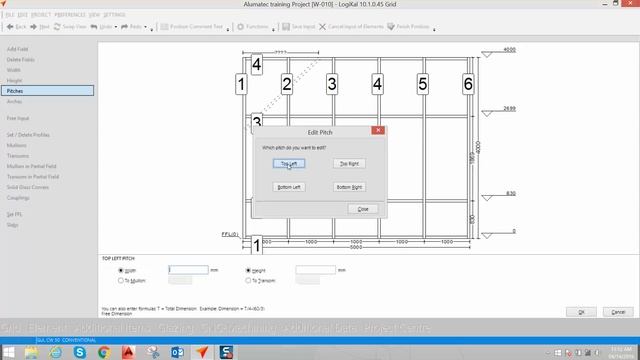Click the OK button at bottom right
Image resolution: width=640 pixels, height=360 pixels.
pyautogui.click(x=581, y=312)
